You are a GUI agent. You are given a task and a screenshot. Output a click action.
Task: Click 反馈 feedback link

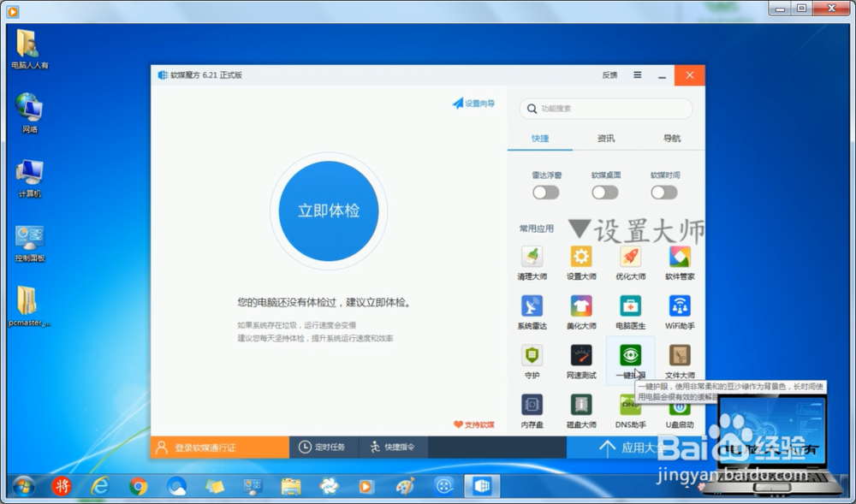coord(609,75)
